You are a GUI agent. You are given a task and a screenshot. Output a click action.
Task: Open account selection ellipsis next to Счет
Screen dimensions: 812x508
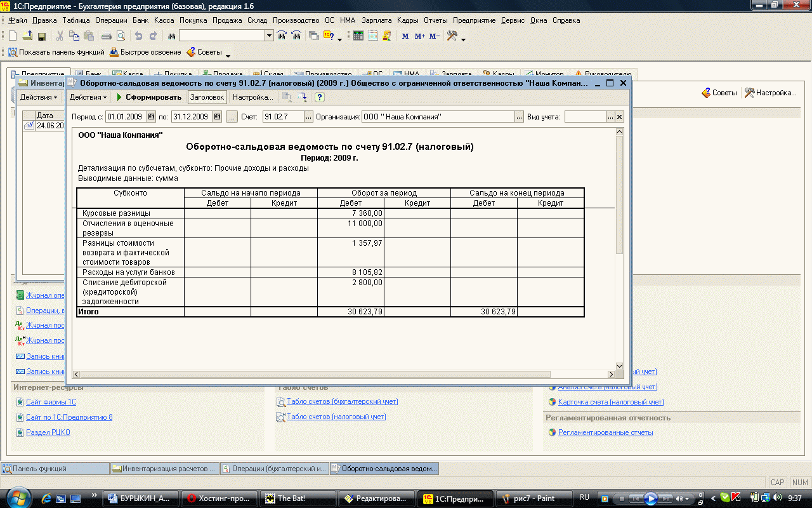(x=309, y=117)
